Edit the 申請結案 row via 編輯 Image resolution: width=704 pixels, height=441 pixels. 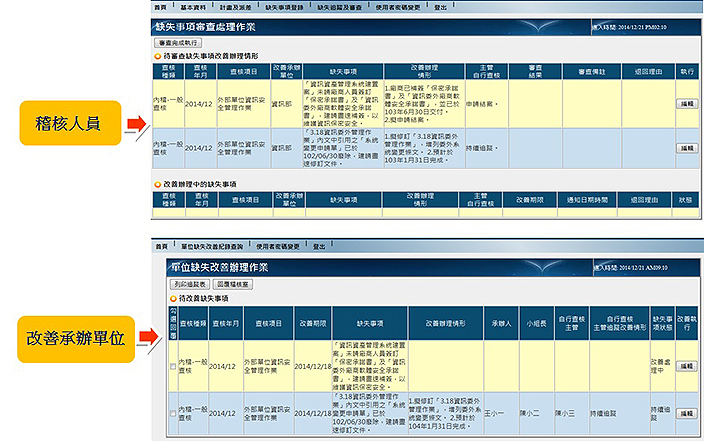686,104
